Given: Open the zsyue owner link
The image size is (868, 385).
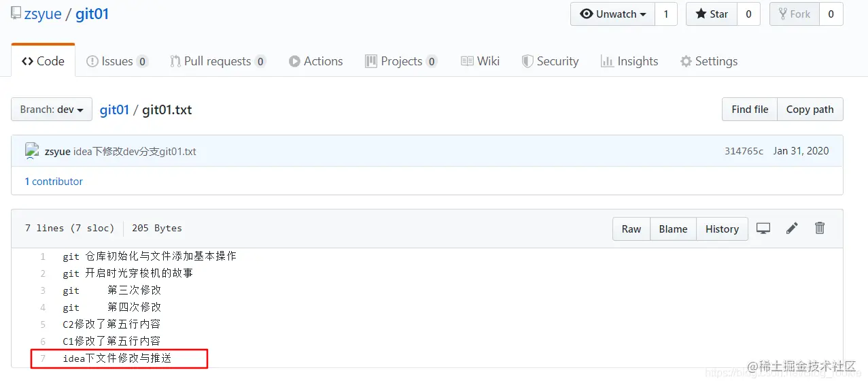Looking at the screenshot, I should click(43, 14).
